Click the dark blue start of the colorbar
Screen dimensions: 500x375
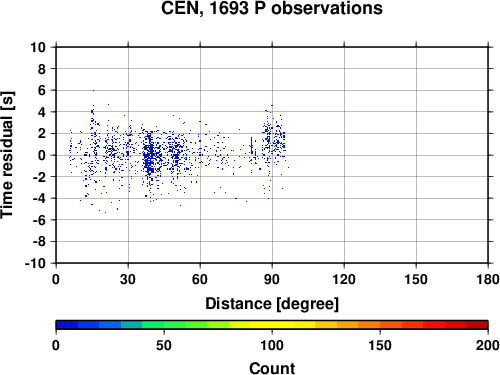point(67,325)
